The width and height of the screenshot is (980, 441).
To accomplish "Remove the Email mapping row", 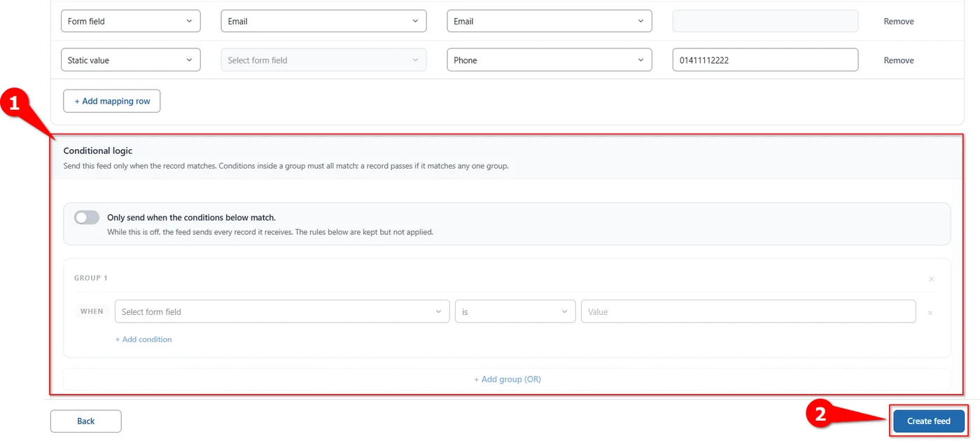I will (899, 22).
